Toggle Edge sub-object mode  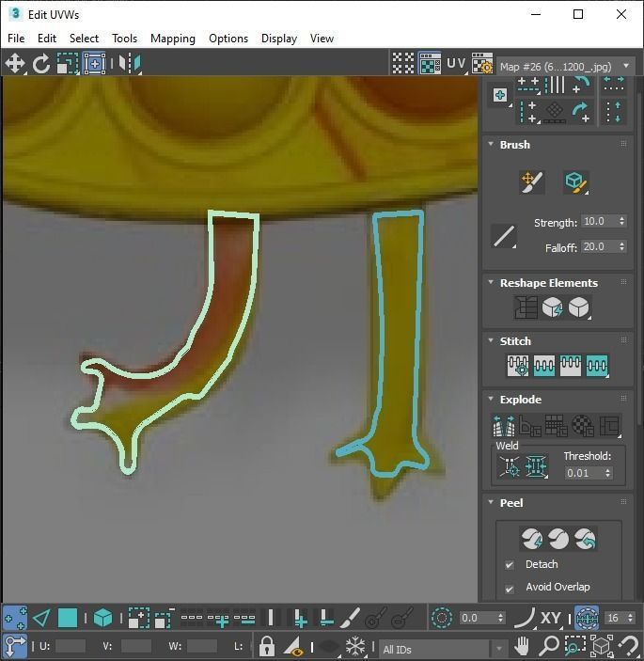[41, 618]
